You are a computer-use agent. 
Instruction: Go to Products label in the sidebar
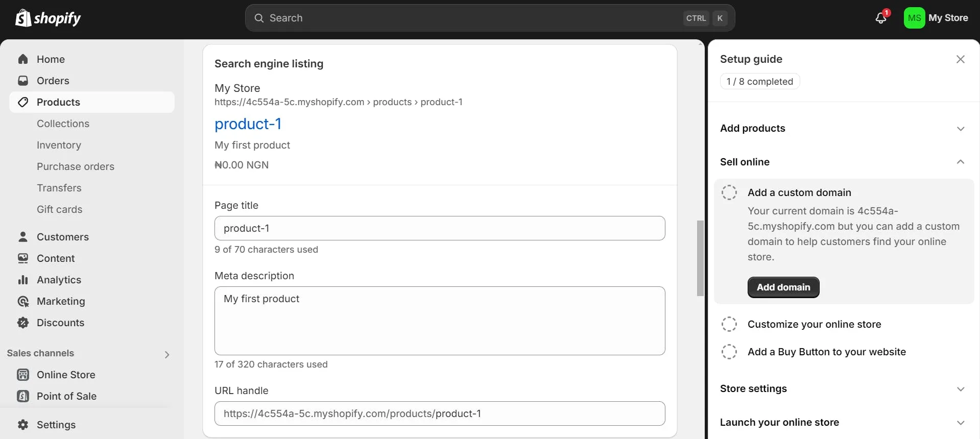(58, 102)
